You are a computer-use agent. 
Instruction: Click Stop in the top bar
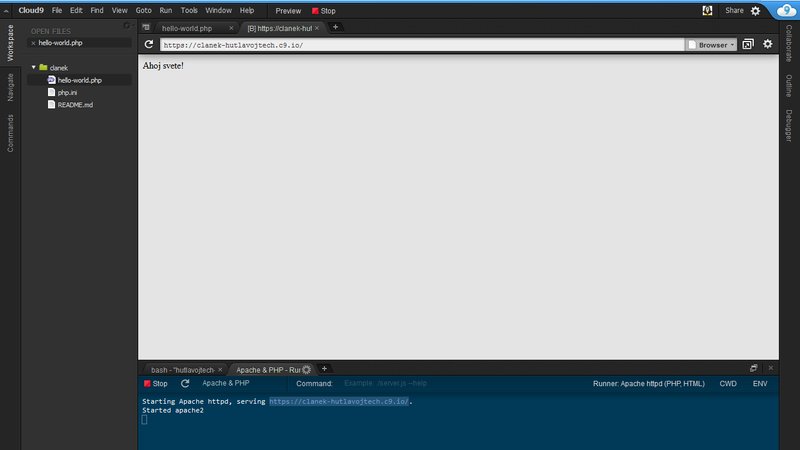(x=324, y=11)
